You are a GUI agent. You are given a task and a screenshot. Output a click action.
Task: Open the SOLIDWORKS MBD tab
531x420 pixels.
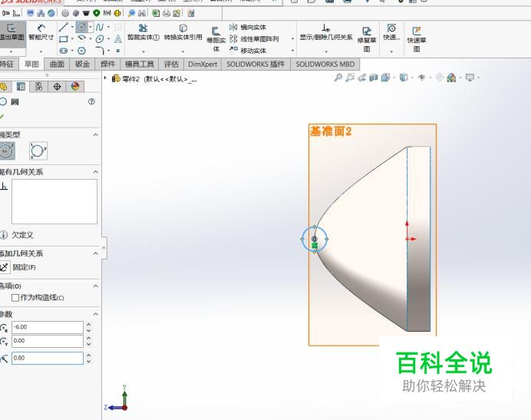(325, 64)
